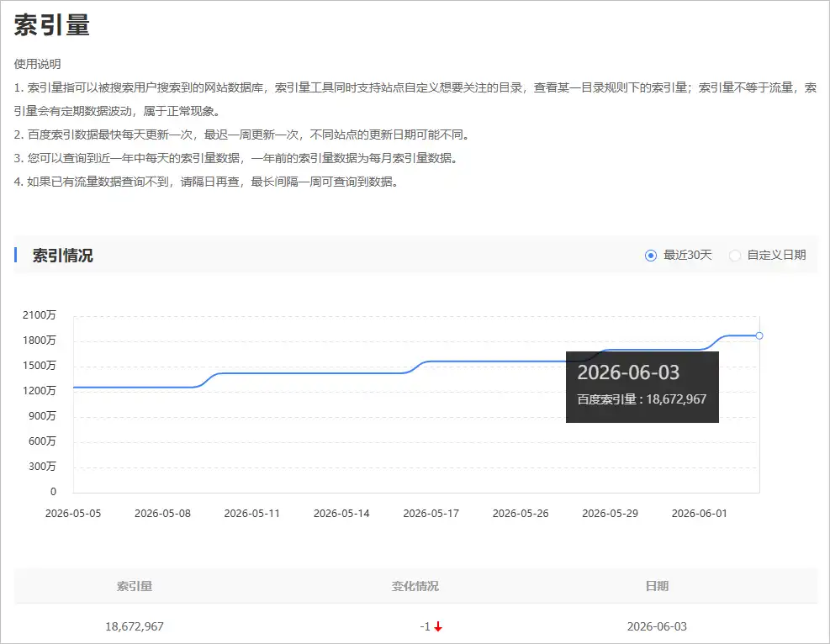Click the tooltip 百度索引量 : 18,672,967 text
The width and height of the screenshot is (830, 644).
click(x=642, y=399)
